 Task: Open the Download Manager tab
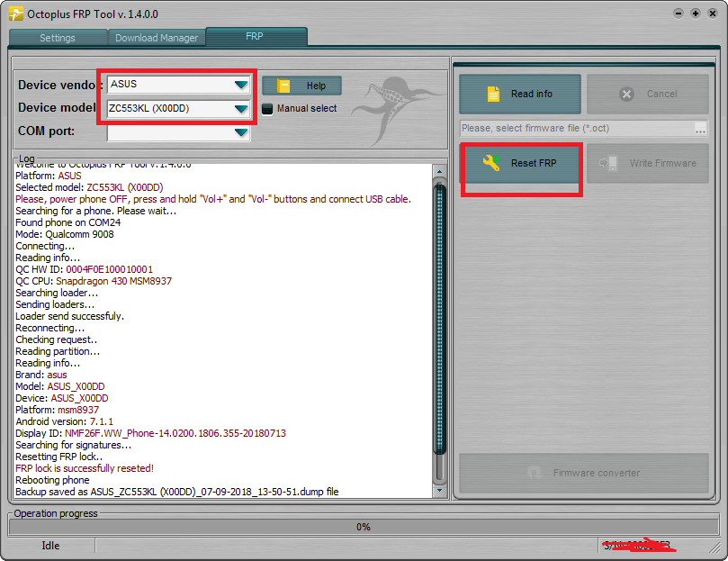point(157,38)
